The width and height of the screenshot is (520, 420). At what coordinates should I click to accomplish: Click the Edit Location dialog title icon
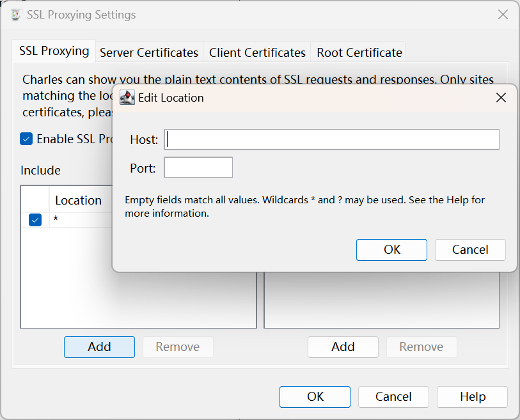(x=127, y=98)
